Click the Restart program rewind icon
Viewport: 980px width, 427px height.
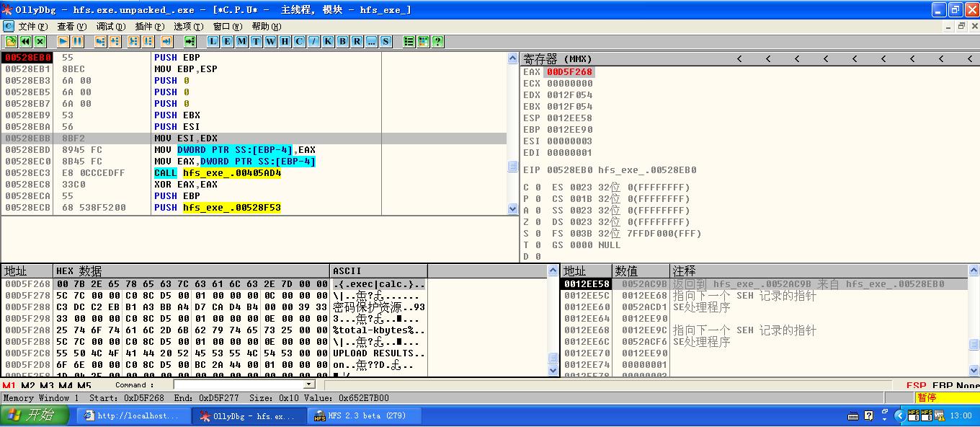coord(26,41)
